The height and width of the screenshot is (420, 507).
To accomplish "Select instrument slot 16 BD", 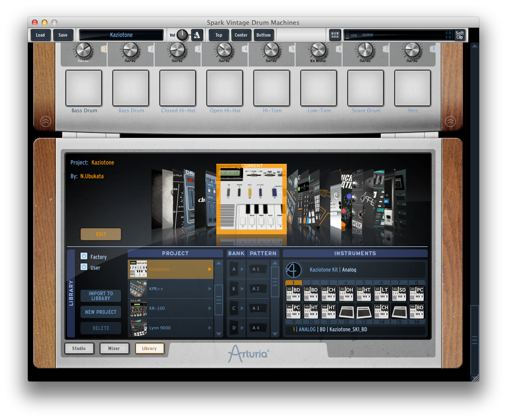I will [416, 311].
